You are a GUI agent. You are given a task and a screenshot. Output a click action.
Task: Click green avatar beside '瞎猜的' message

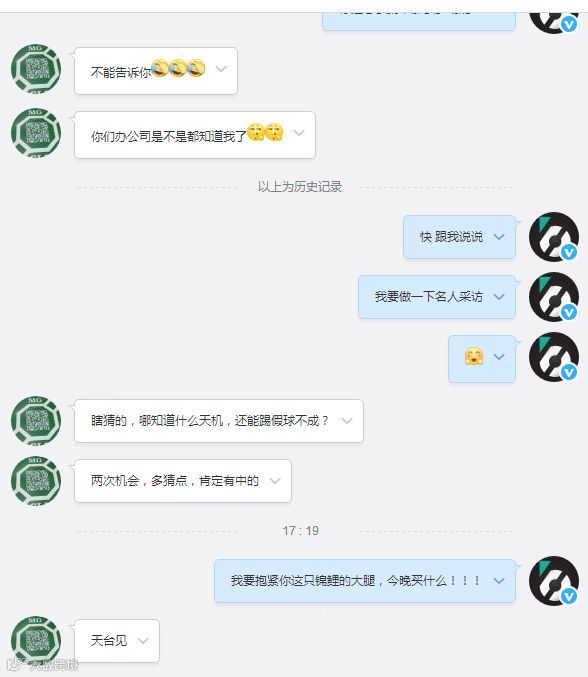tap(36, 421)
